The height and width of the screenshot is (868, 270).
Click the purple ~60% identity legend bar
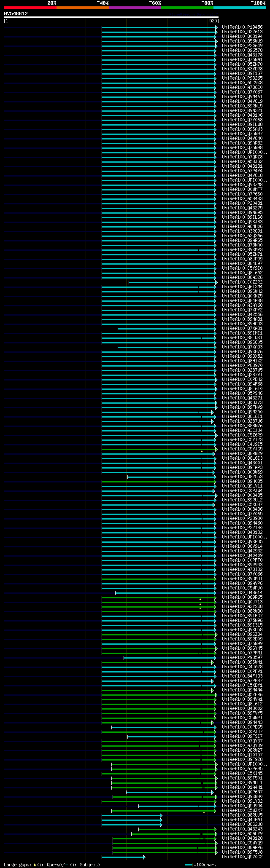pyautogui.click(x=135, y=8)
